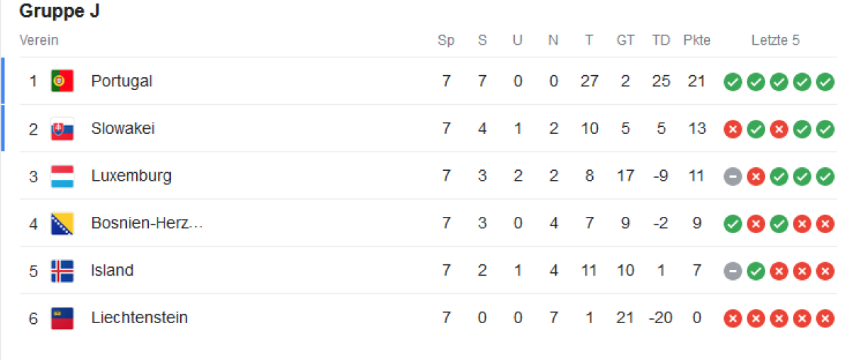This screenshot has width=868, height=360.
Task: Click the Portugal flag icon
Action: point(62,81)
